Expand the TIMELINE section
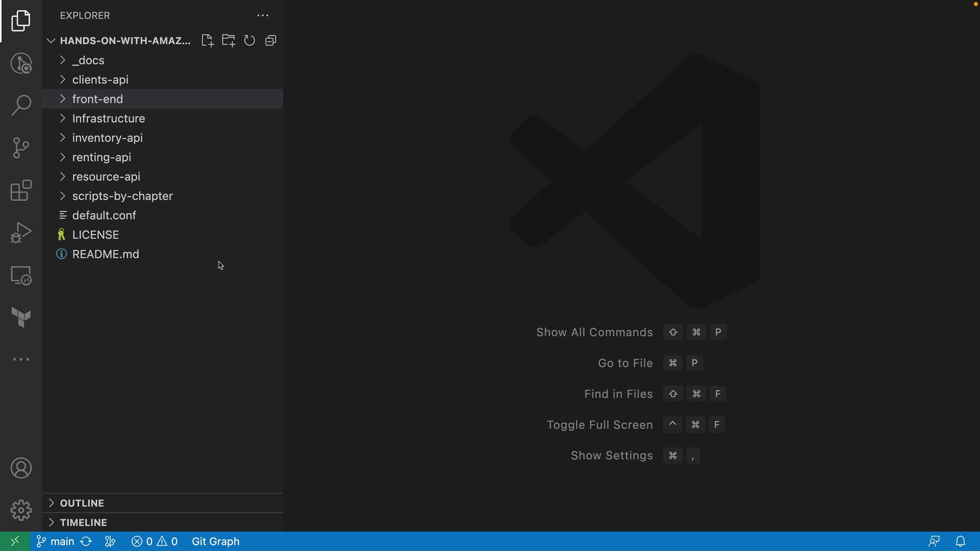 coord(83,522)
